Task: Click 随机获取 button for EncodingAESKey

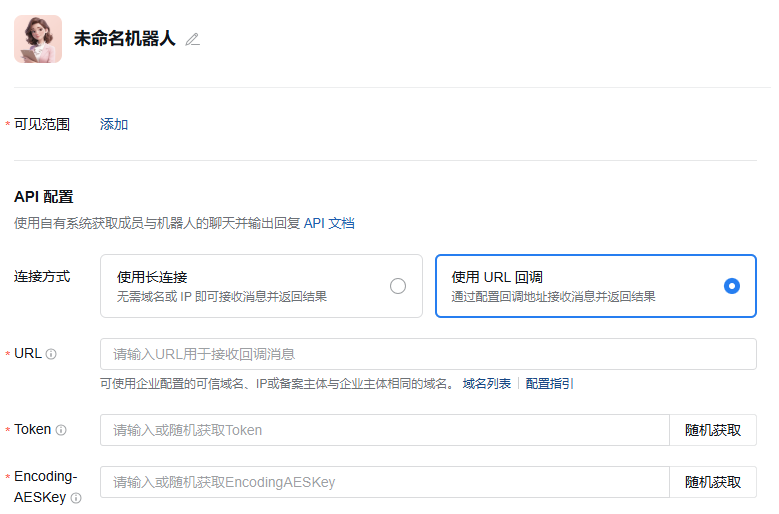Action: [713, 482]
